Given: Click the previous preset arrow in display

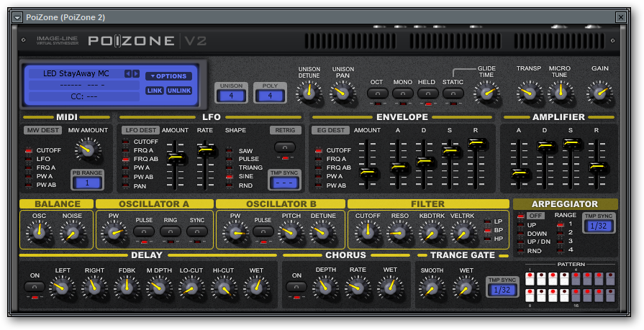Looking at the screenshot, I should click(127, 74).
